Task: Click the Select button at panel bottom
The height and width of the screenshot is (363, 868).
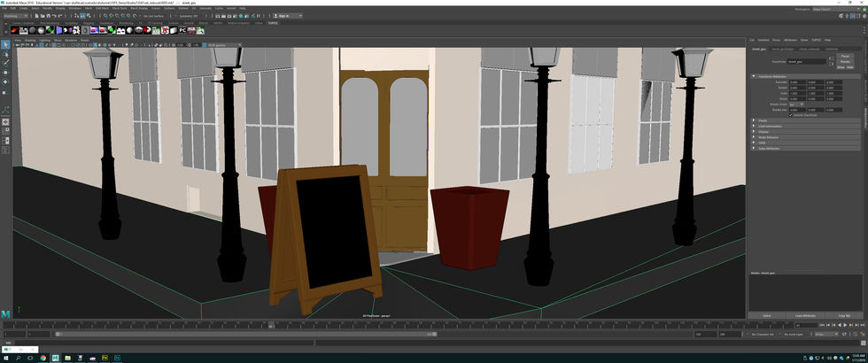Action: click(767, 315)
